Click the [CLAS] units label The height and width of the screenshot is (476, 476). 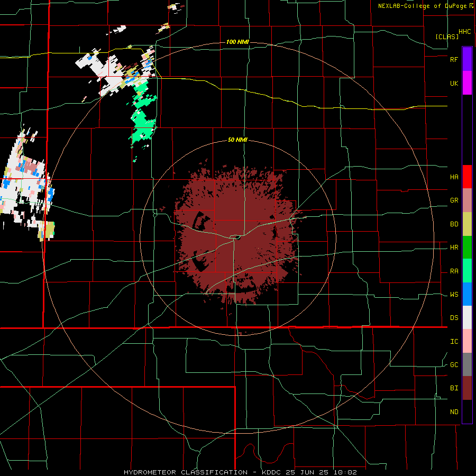447,36
